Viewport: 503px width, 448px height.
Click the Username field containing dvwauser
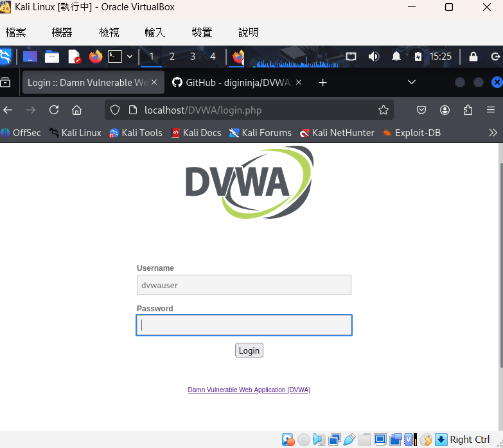(244, 284)
